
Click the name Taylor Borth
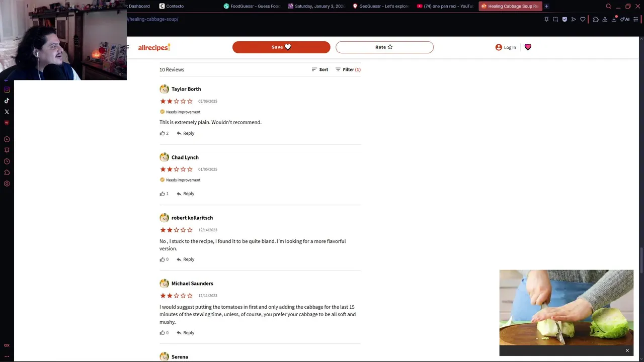186,89
